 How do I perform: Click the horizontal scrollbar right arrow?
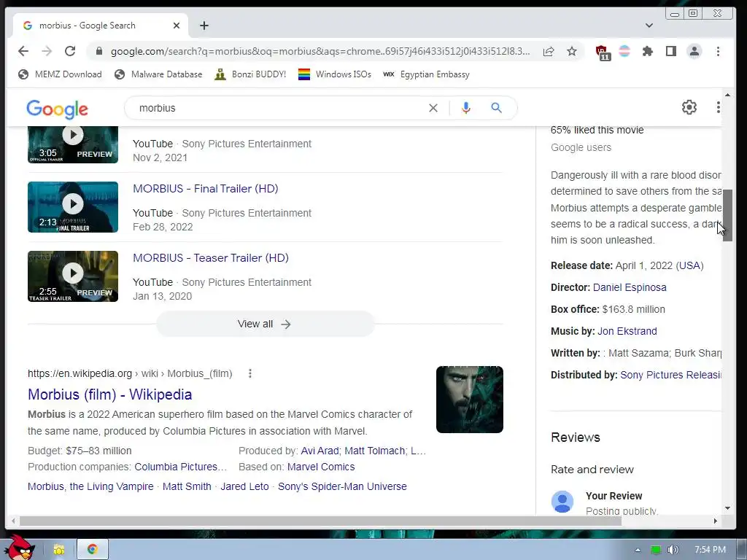coord(715,521)
